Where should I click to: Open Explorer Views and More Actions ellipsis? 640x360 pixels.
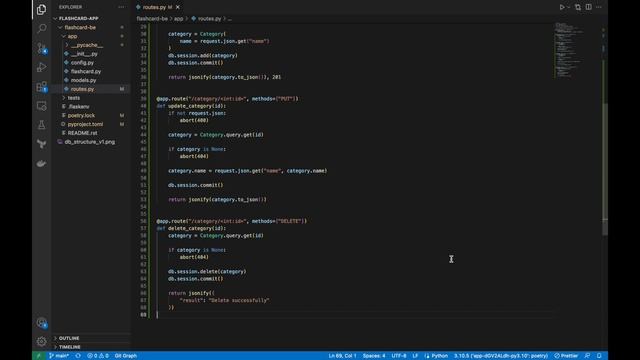[122, 7]
